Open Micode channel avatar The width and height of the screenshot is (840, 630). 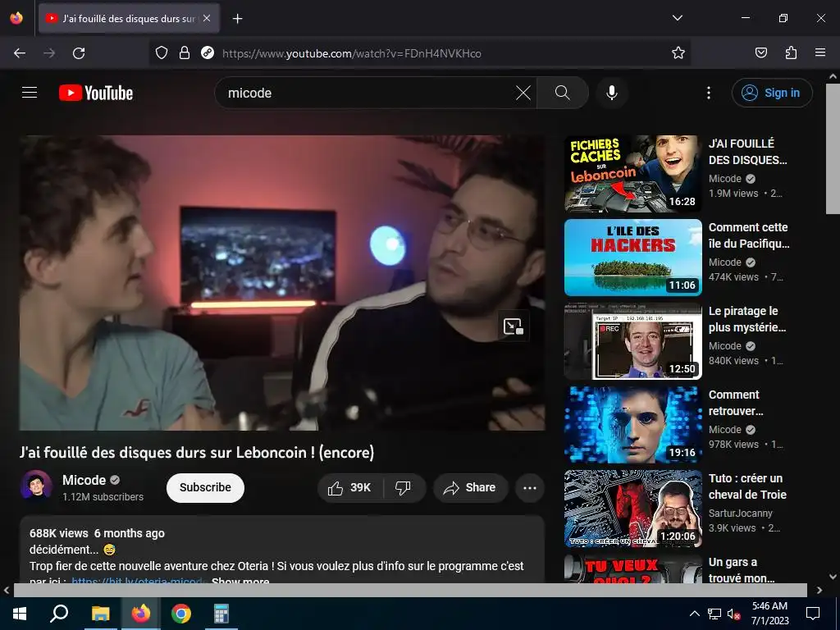click(36, 486)
